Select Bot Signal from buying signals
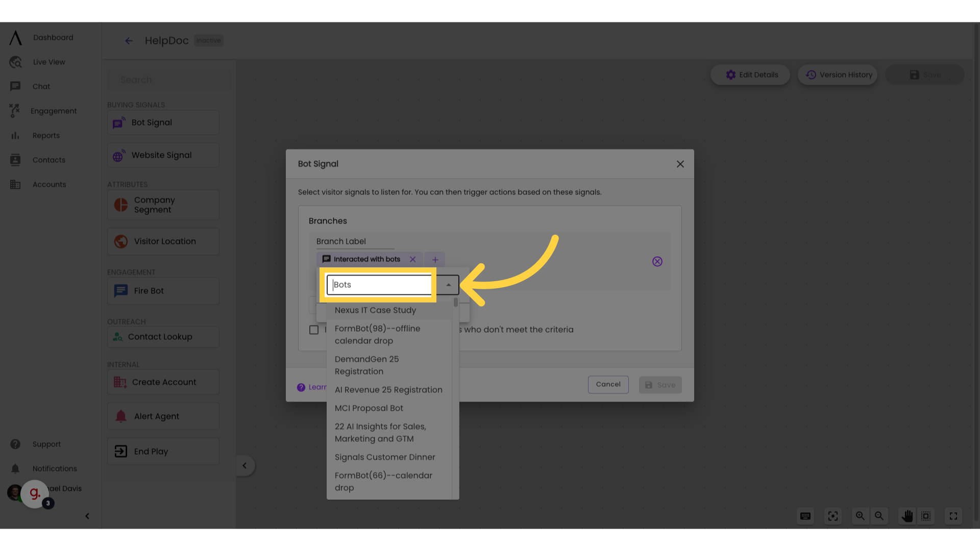The height and width of the screenshot is (551, 980). (163, 122)
